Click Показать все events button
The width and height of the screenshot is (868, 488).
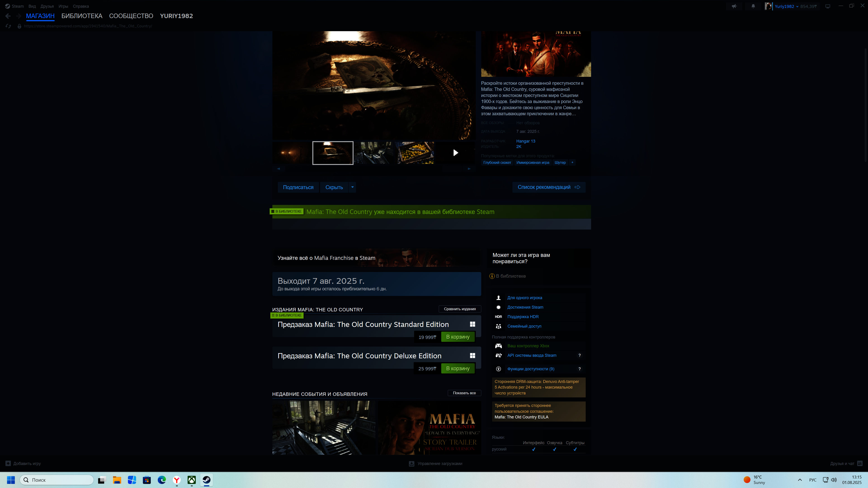pyautogui.click(x=464, y=393)
